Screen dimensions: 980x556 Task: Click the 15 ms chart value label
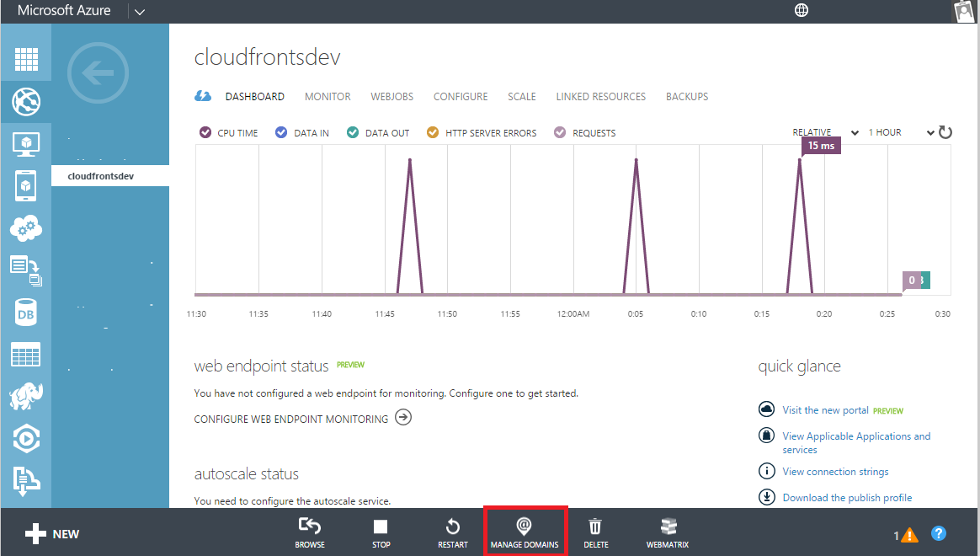(821, 146)
